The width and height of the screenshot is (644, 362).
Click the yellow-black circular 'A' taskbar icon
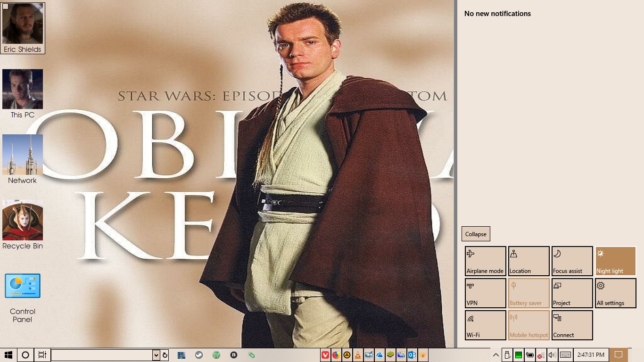click(347, 355)
